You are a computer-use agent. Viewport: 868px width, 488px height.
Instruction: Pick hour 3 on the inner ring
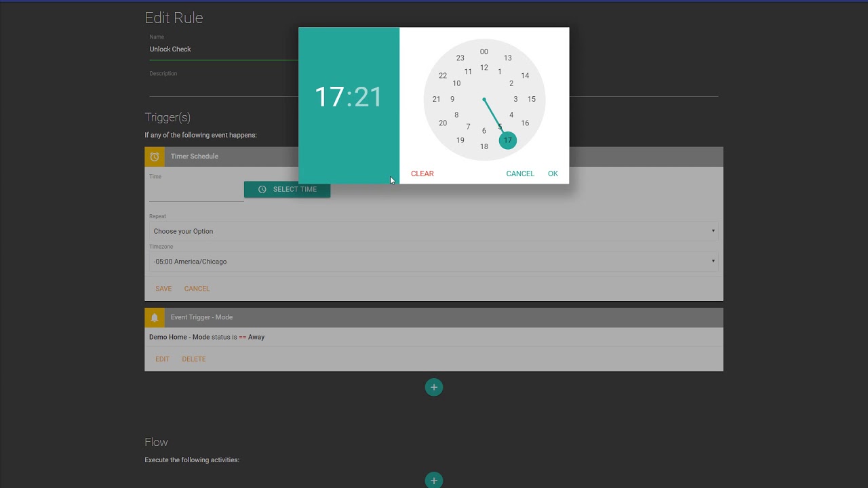click(x=515, y=99)
